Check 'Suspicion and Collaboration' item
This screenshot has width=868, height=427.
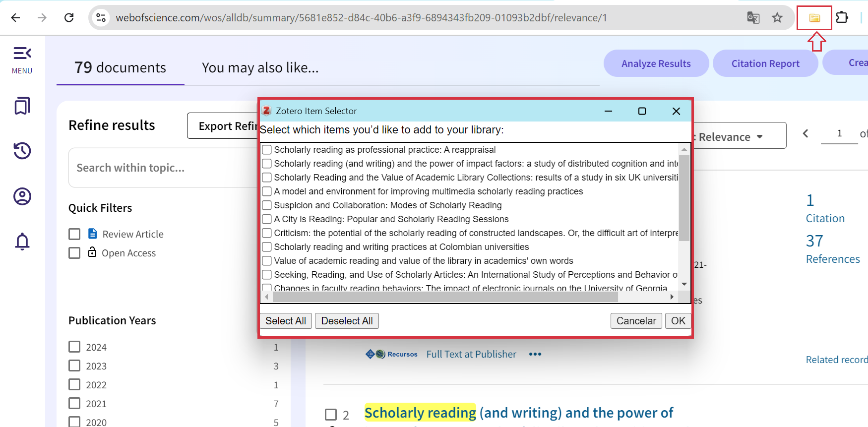click(x=267, y=205)
